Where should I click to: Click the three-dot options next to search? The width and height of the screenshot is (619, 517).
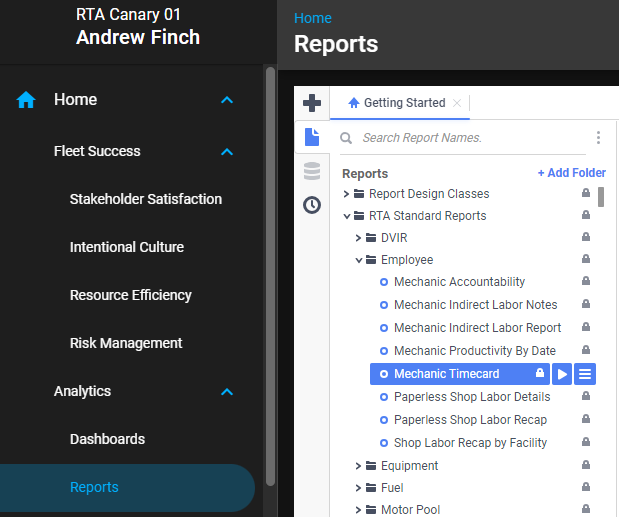tap(598, 138)
